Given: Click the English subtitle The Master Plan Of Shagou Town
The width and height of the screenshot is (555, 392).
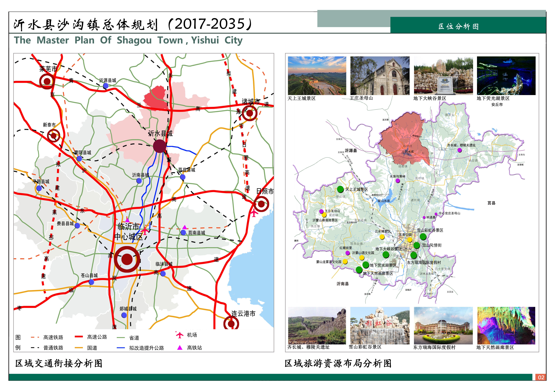Looking at the screenshot, I should [128, 40].
